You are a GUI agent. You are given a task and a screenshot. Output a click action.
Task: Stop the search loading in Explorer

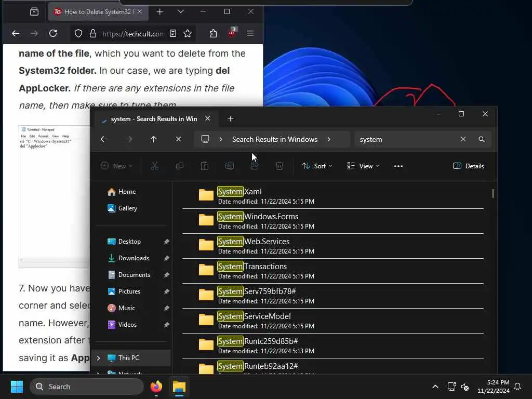pos(179,139)
